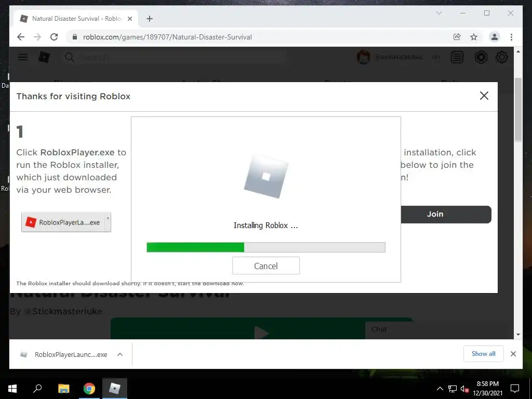
Task: Open a new browser tab
Action: [x=150, y=19]
